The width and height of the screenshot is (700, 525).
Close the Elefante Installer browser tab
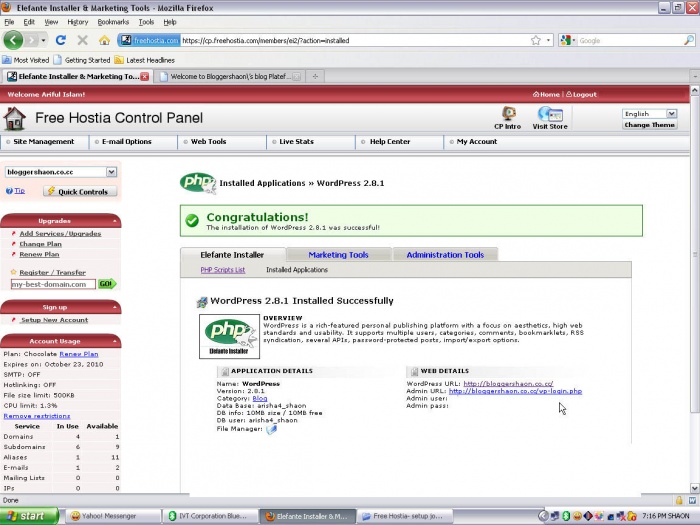coord(145,76)
